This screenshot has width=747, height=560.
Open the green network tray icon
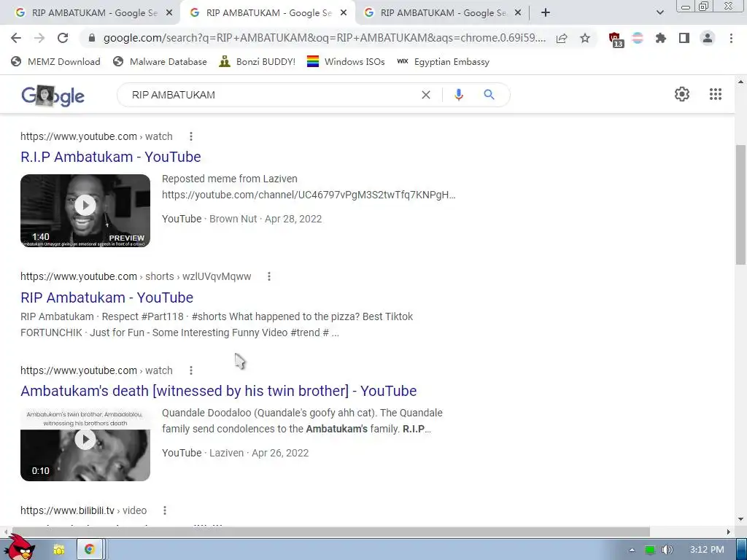coord(649,550)
